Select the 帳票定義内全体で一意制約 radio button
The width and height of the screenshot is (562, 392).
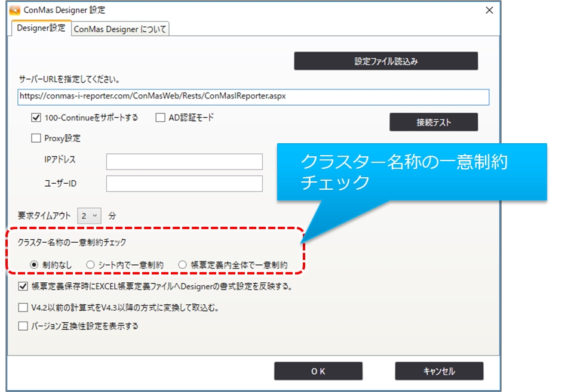pos(182,265)
